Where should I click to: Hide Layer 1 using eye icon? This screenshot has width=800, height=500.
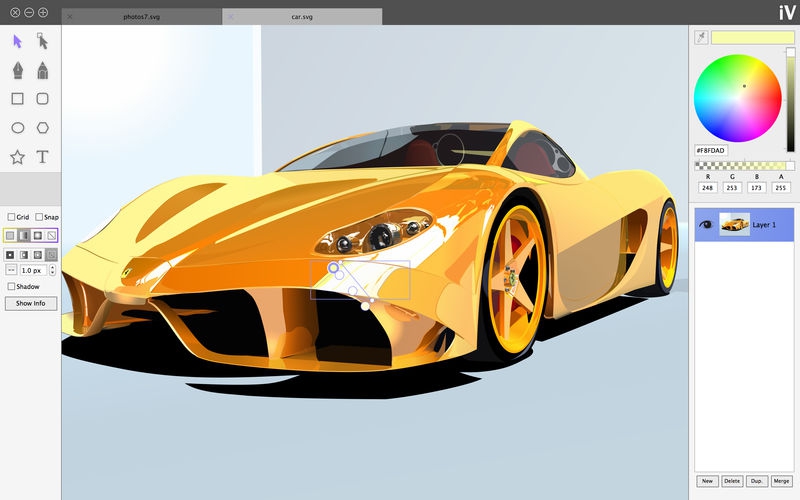(x=706, y=224)
